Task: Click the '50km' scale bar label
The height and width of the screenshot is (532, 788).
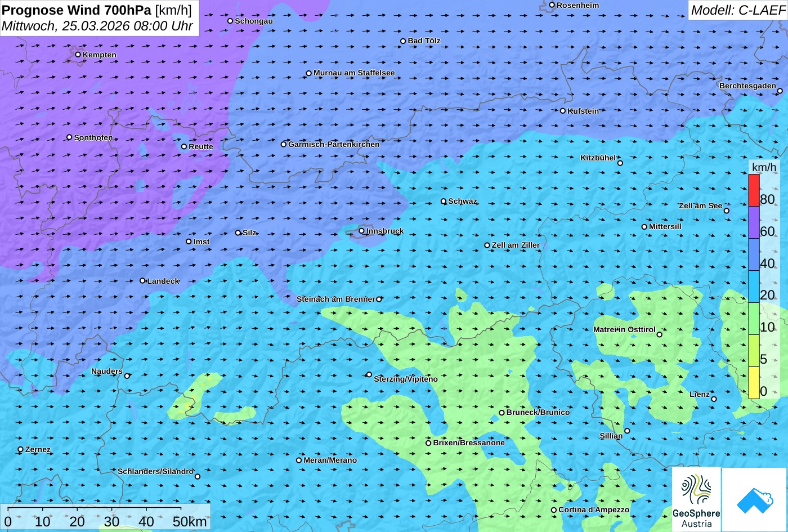Action: click(x=190, y=521)
